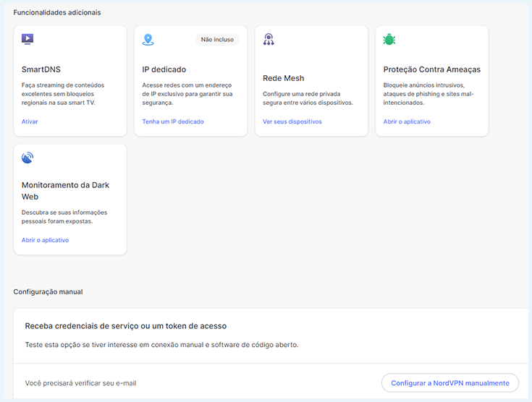Click the Descubra se suas informações description

(x=64, y=217)
